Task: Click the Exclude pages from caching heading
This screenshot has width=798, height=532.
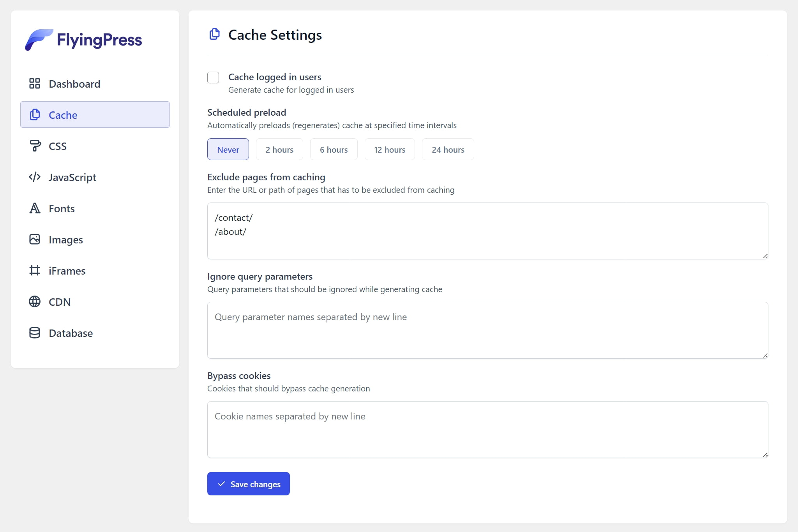Action: click(x=266, y=177)
